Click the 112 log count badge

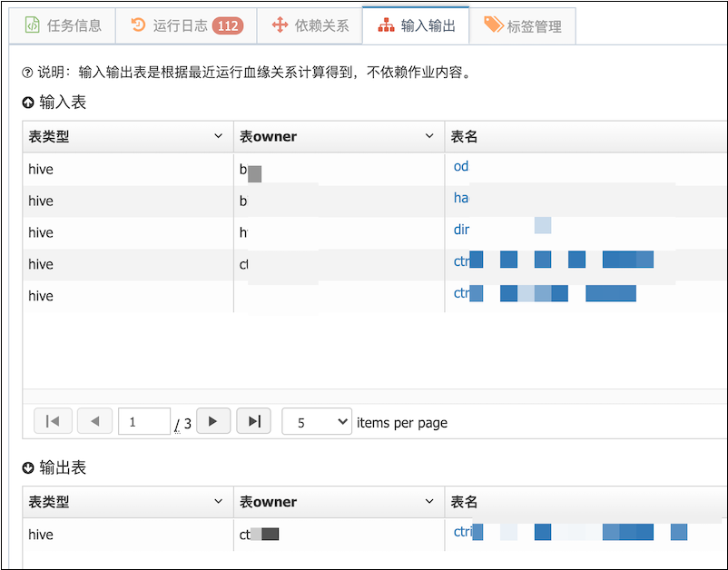pyautogui.click(x=228, y=26)
